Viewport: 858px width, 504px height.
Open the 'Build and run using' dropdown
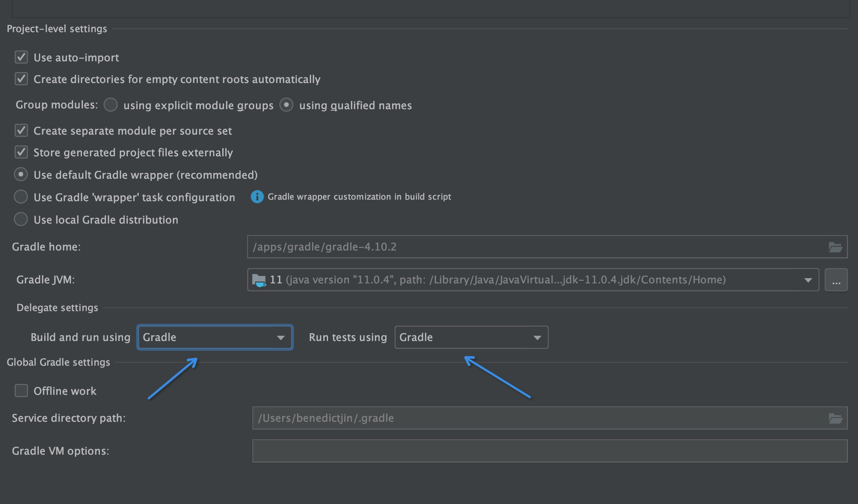click(215, 337)
